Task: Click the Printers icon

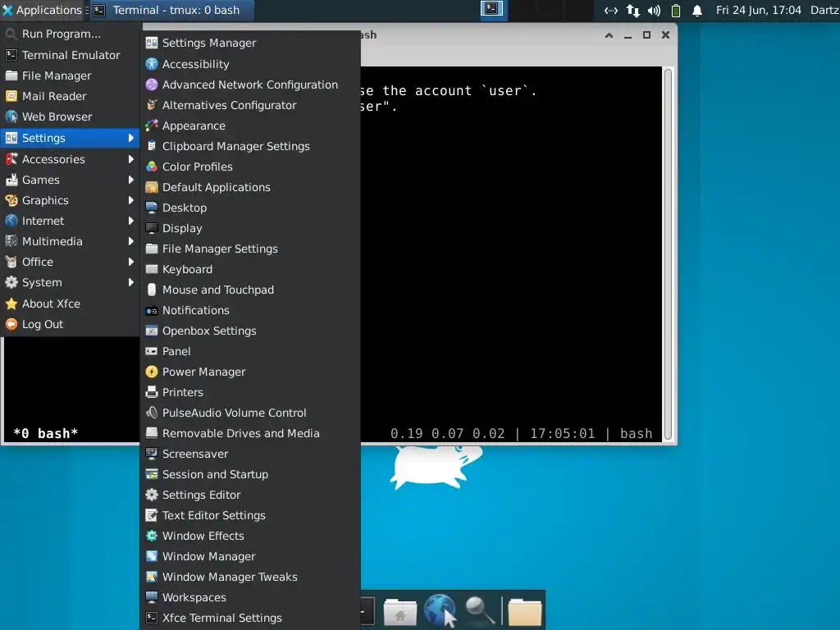Action: [152, 392]
